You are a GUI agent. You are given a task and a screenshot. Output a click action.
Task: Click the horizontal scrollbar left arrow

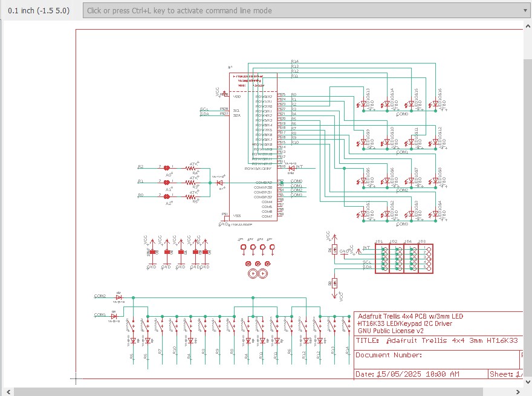pyautogui.click(x=8, y=392)
